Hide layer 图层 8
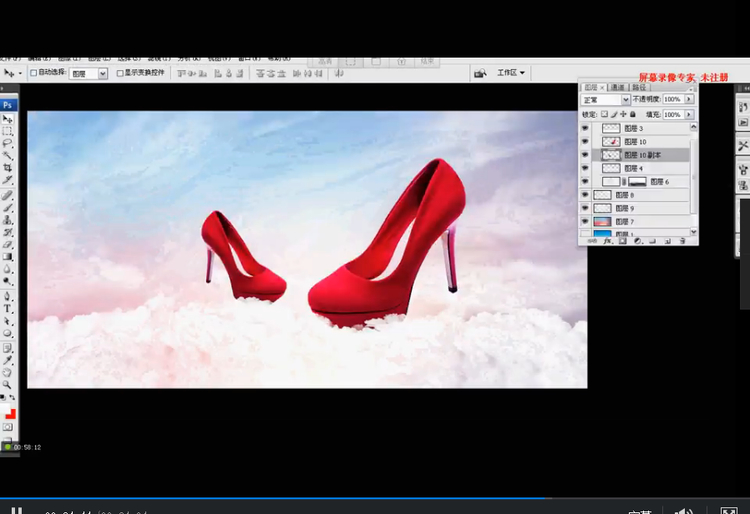The image size is (750, 514). [585, 195]
